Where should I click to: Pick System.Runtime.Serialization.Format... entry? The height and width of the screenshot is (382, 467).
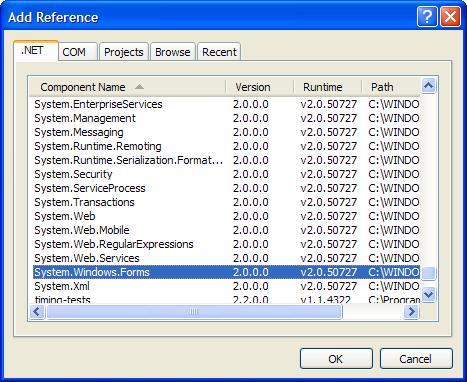tap(226, 160)
